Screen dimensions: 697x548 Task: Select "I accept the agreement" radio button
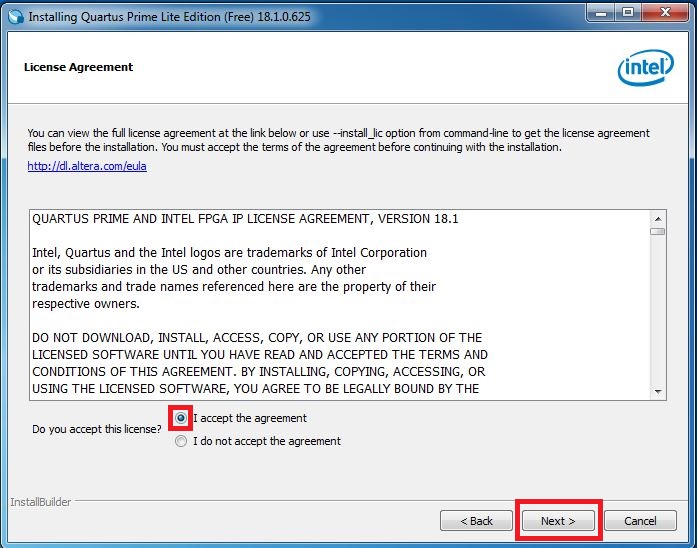click(x=181, y=418)
